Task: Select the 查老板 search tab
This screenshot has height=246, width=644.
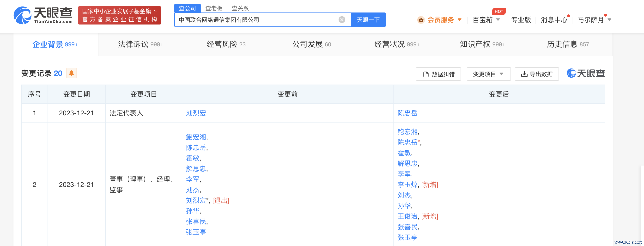Action: click(214, 8)
